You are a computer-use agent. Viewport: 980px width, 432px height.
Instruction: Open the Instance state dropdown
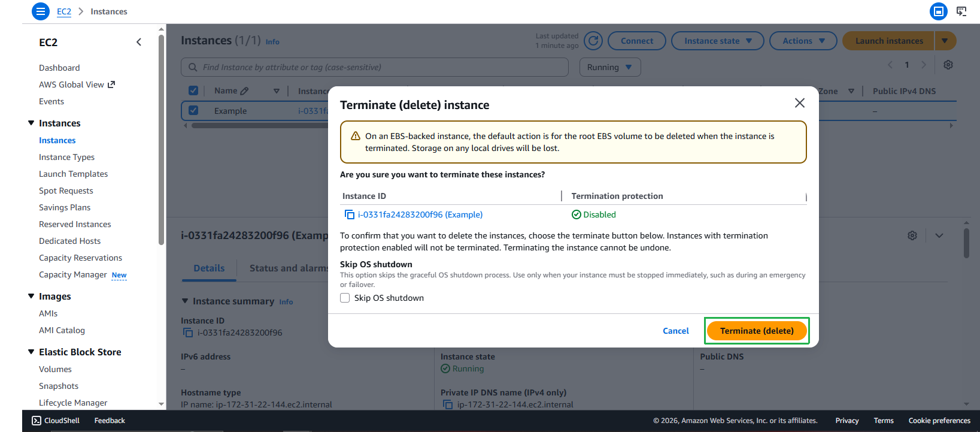click(718, 41)
